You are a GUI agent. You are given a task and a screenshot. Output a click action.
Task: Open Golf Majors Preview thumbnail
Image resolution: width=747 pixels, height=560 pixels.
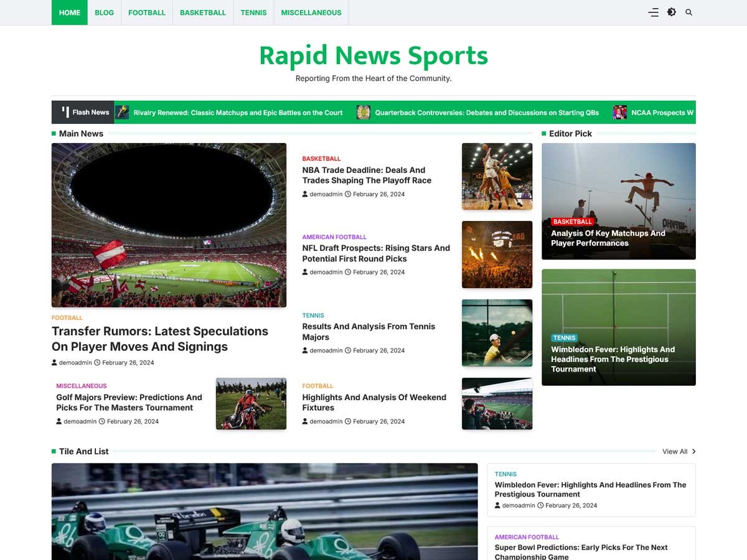[x=251, y=404]
